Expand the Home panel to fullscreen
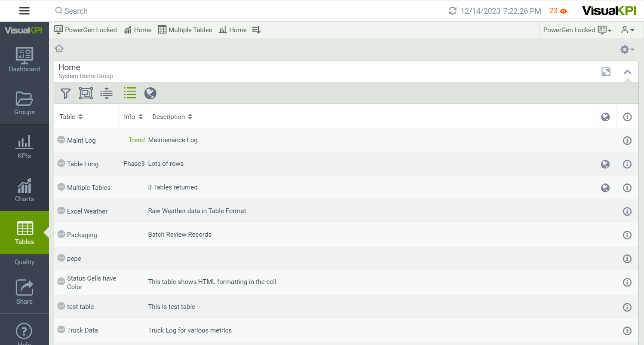The height and width of the screenshot is (345, 644). (606, 72)
